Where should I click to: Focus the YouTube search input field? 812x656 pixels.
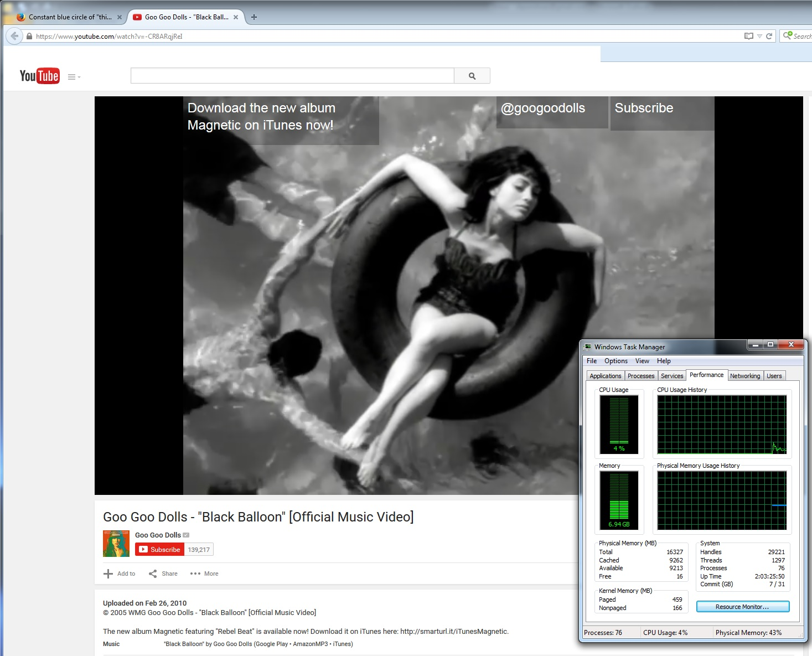pos(292,76)
